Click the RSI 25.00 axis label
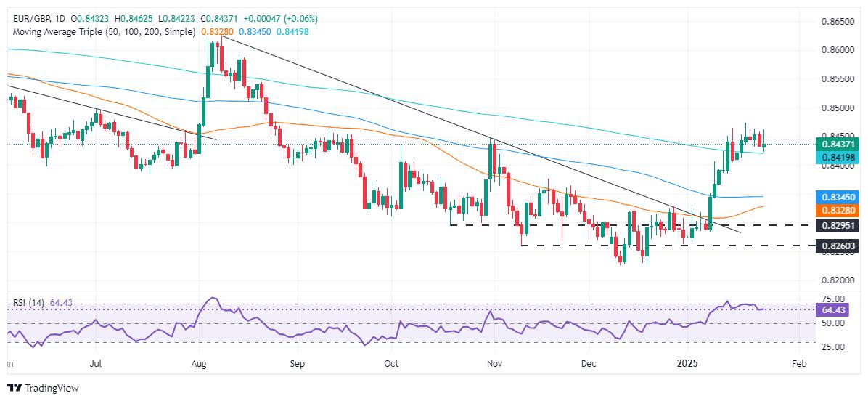Image resolution: width=868 pixels, height=401 pixels. click(x=832, y=347)
